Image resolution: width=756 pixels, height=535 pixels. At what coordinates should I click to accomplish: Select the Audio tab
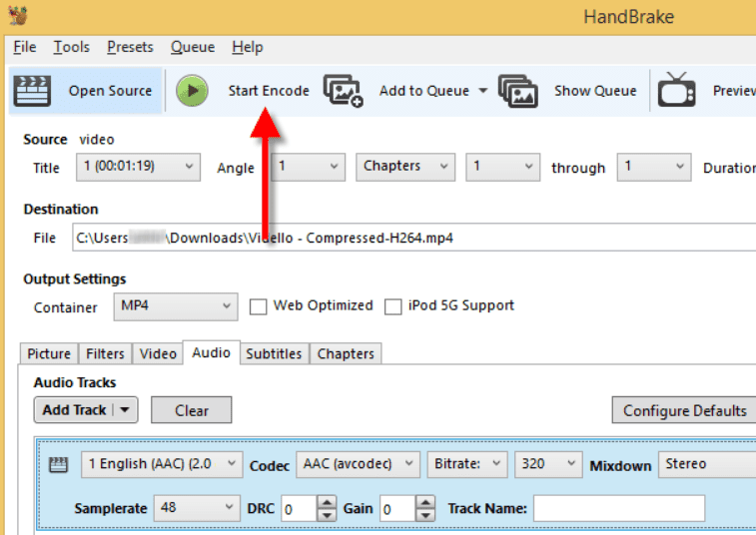click(211, 352)
